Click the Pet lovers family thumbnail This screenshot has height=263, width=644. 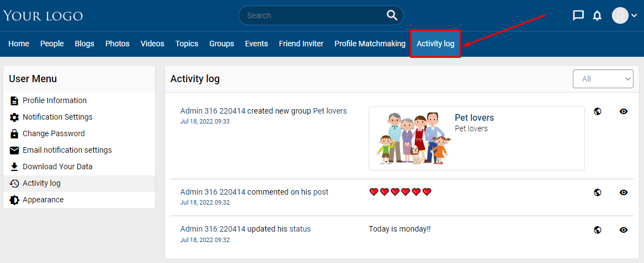tap(412, 138)
